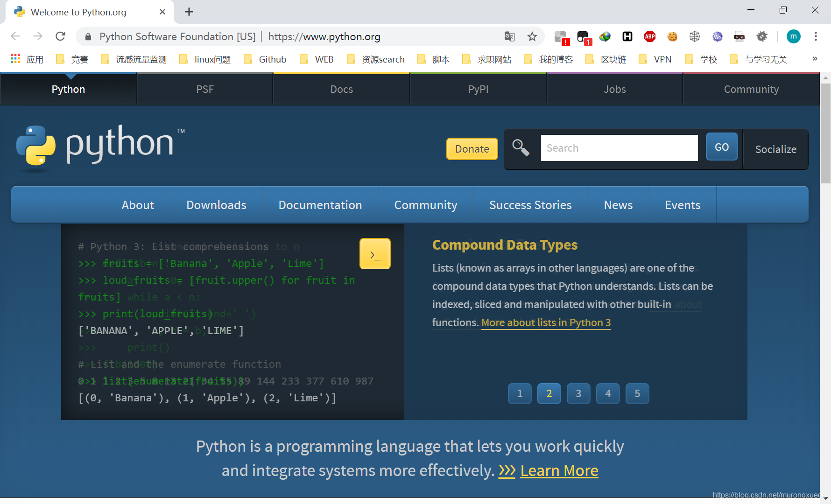
Task: Open the About menu
Action: (x=138, y=205)
